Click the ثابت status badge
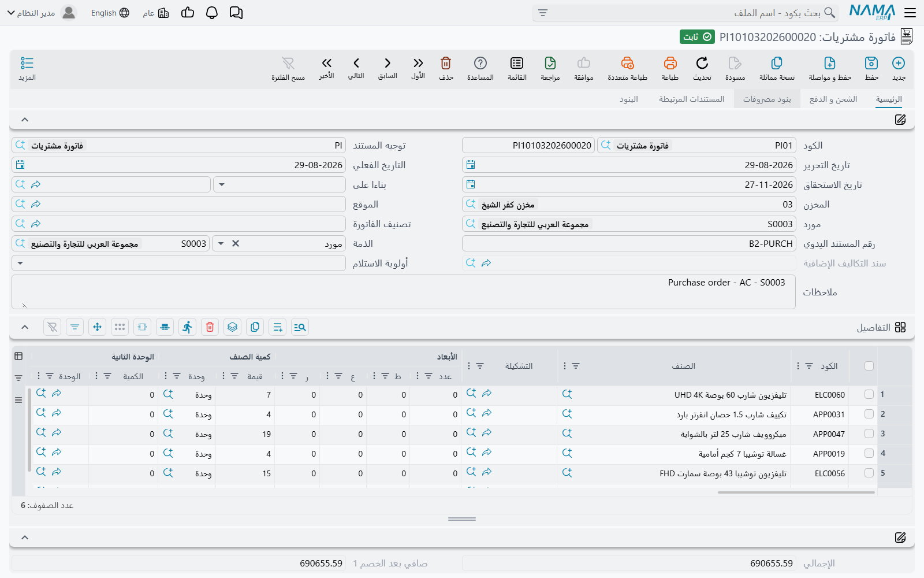The image size is (924, 578). coord(697,37)
